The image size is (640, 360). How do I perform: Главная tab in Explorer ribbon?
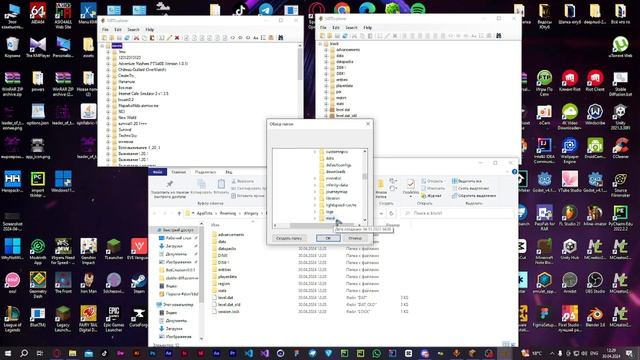tap(178, 172)
